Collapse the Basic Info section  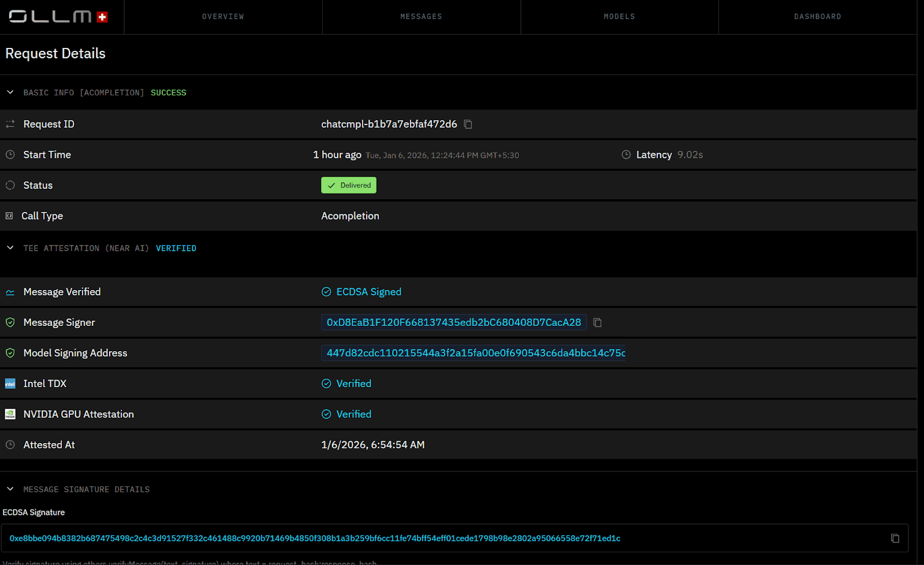pos(10,92)
